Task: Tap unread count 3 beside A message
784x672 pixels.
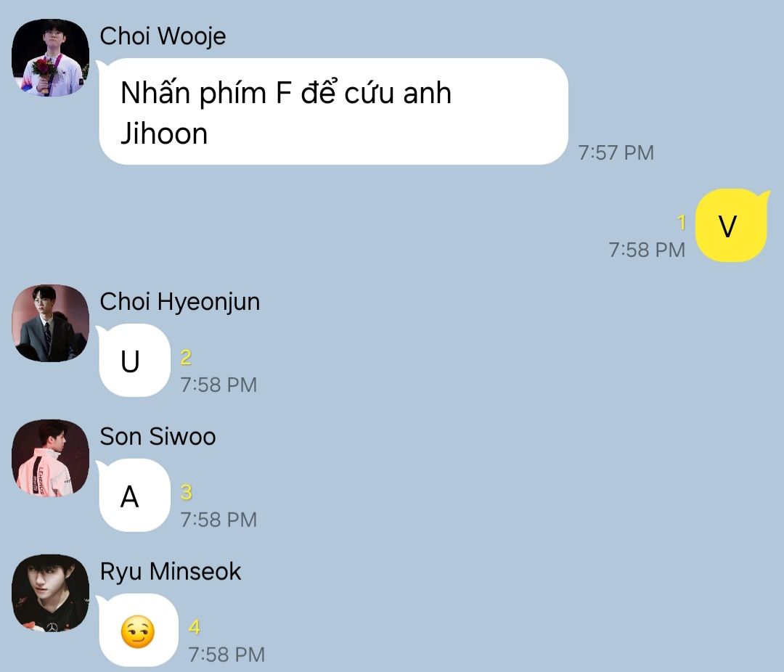Action: pos(186,493)
